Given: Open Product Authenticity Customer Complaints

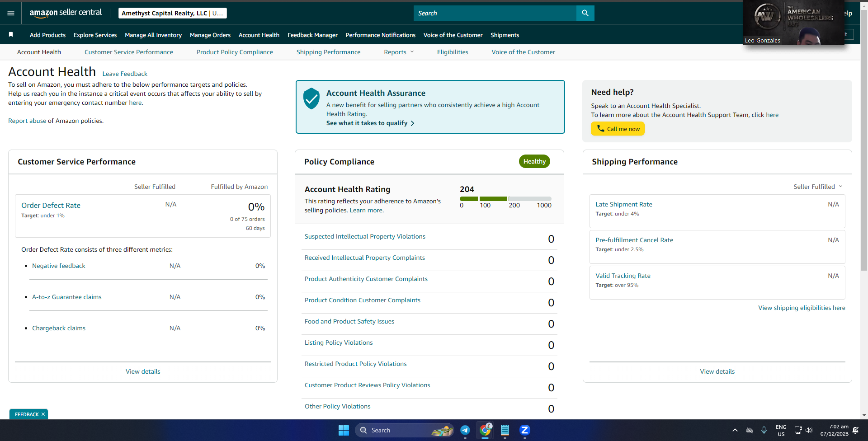Looking at the screenshot, I should (x=366, y=279).
